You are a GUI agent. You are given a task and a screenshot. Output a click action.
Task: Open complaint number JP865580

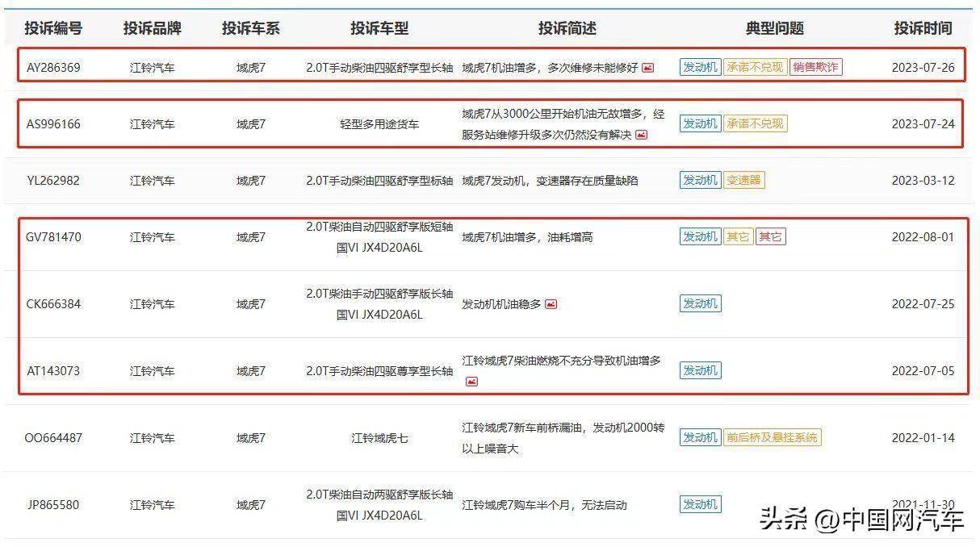(53, 505)
